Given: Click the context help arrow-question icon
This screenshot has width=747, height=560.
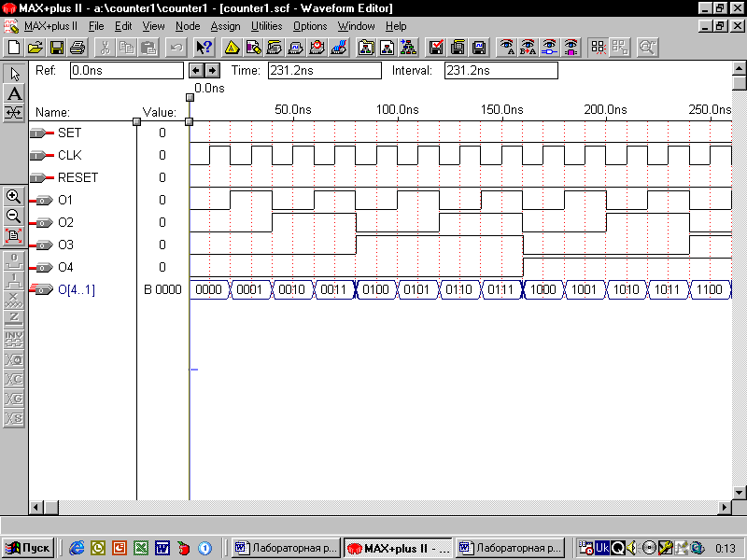Looking at the screenshot, I should click(x=204, y=47).
